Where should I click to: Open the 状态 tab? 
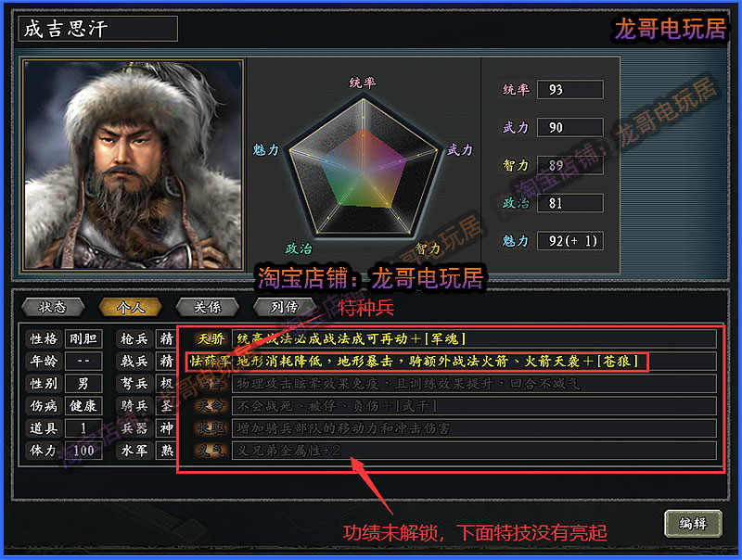pos(53,308)
